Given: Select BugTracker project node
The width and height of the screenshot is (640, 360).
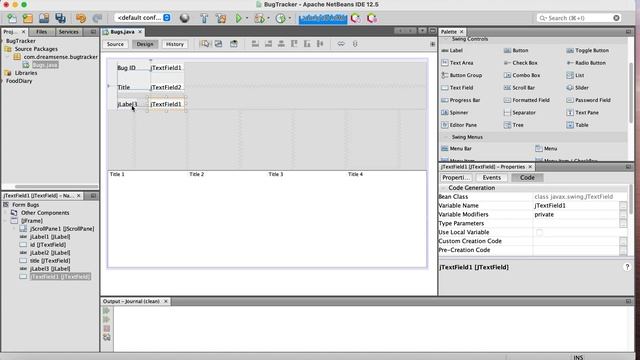Looking at the screenshot, I should click(20, 41).
